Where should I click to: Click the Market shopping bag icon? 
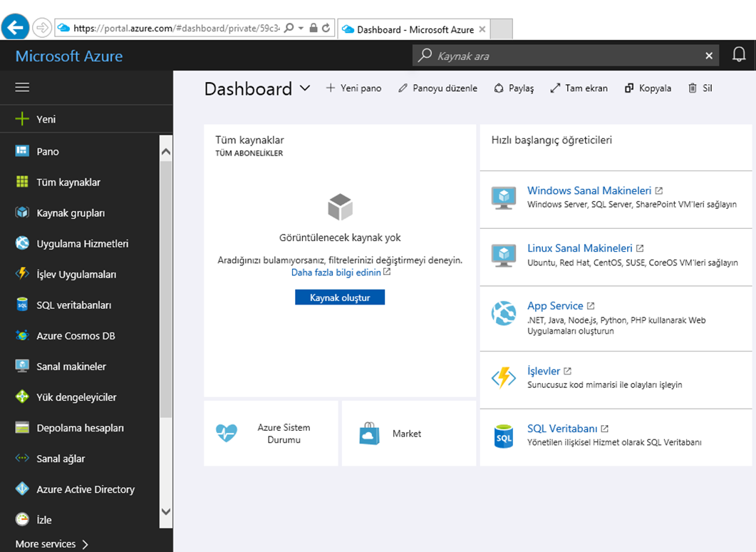coord(369,434)
